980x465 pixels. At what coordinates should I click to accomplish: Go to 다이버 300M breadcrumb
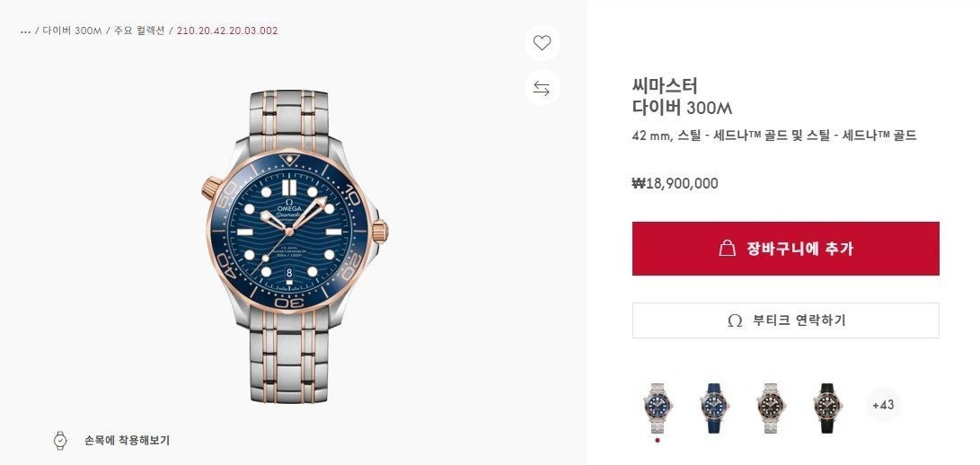[72, 31]
